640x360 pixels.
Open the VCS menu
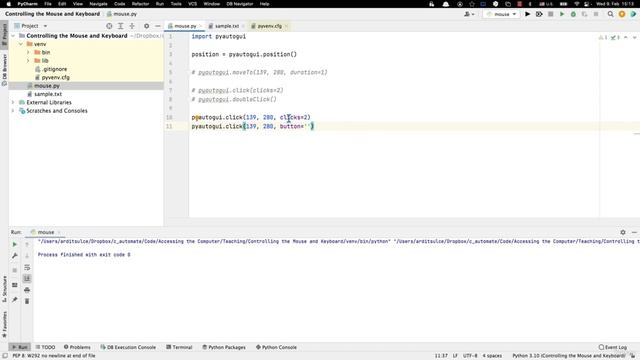pos(192,4)
